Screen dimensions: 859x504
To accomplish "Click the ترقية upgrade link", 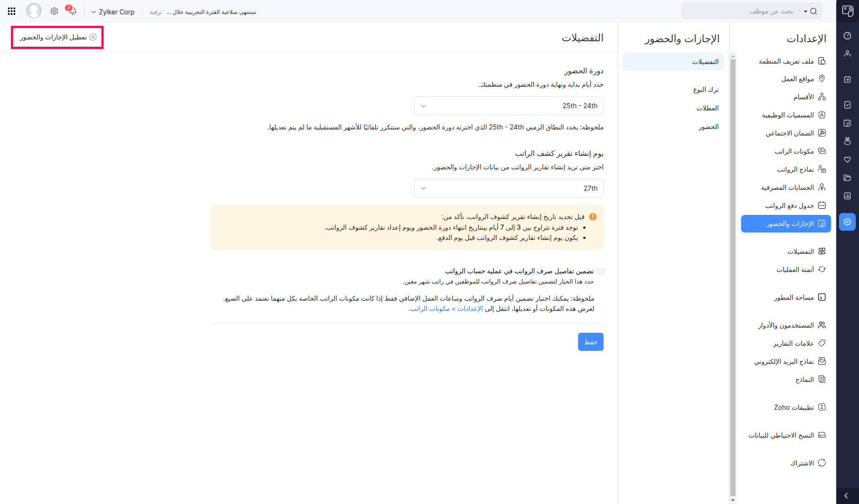I will pyautogui.click(x=156, y=12).
